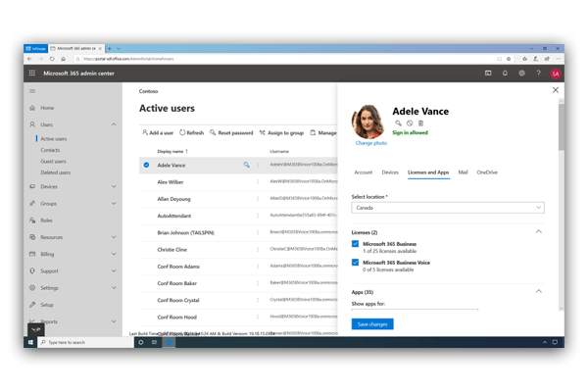Open more options for Christie Cline row

pyautogui.click(x=258, y=250)
